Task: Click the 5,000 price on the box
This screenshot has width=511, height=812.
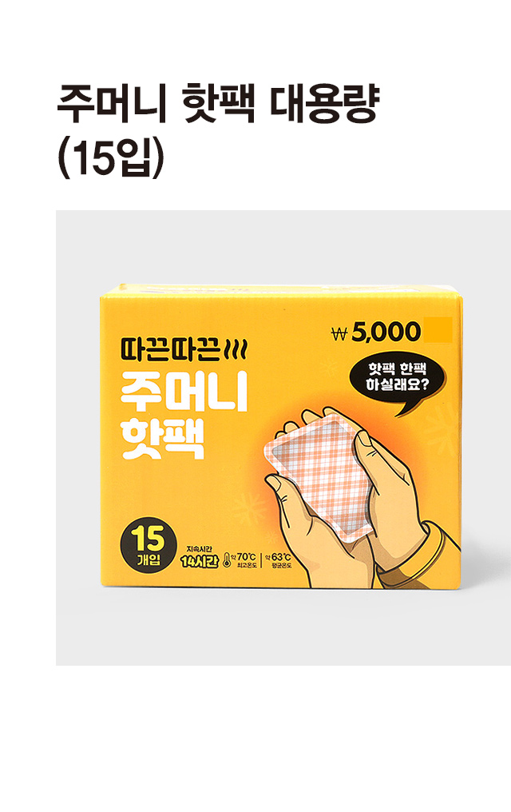Action: [386, 332]
